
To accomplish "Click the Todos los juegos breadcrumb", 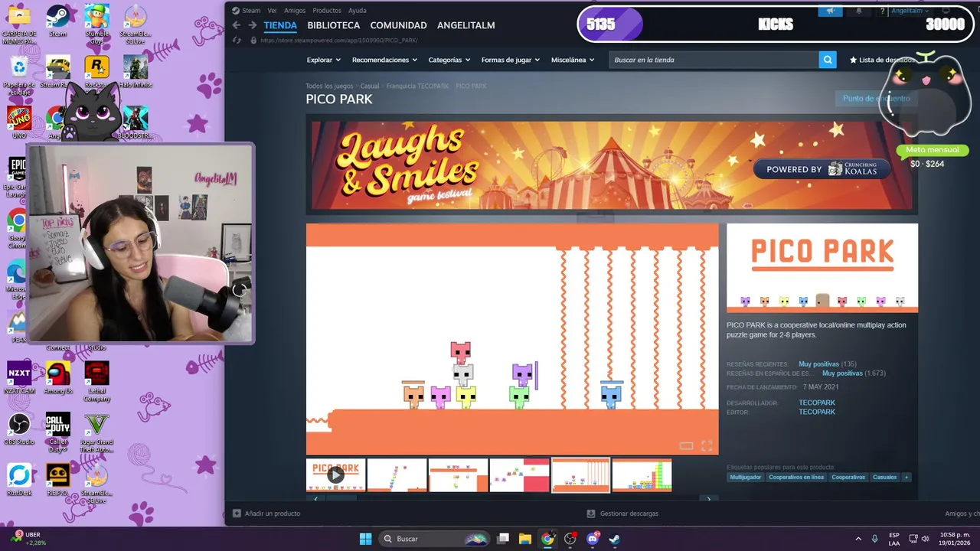I will (329, 86).
